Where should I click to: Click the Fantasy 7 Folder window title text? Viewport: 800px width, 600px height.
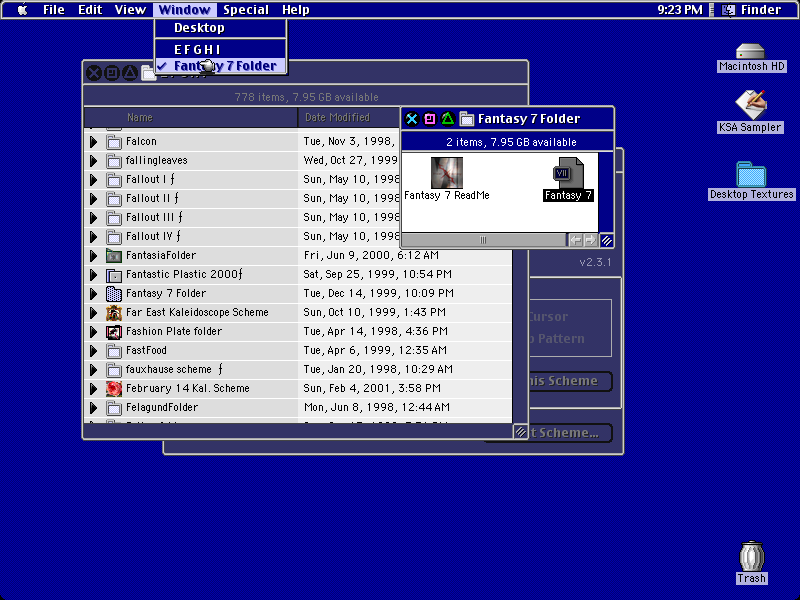[529, 119]
